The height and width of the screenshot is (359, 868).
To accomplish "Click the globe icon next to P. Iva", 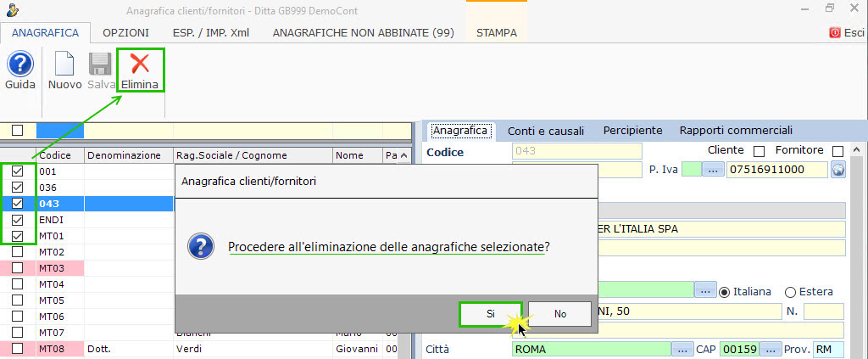I will point(838,170).
